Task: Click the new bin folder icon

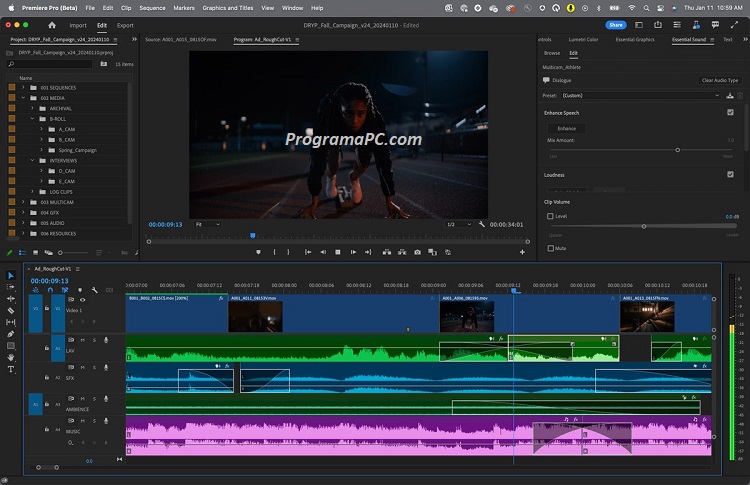Action: tap(104, 63)
